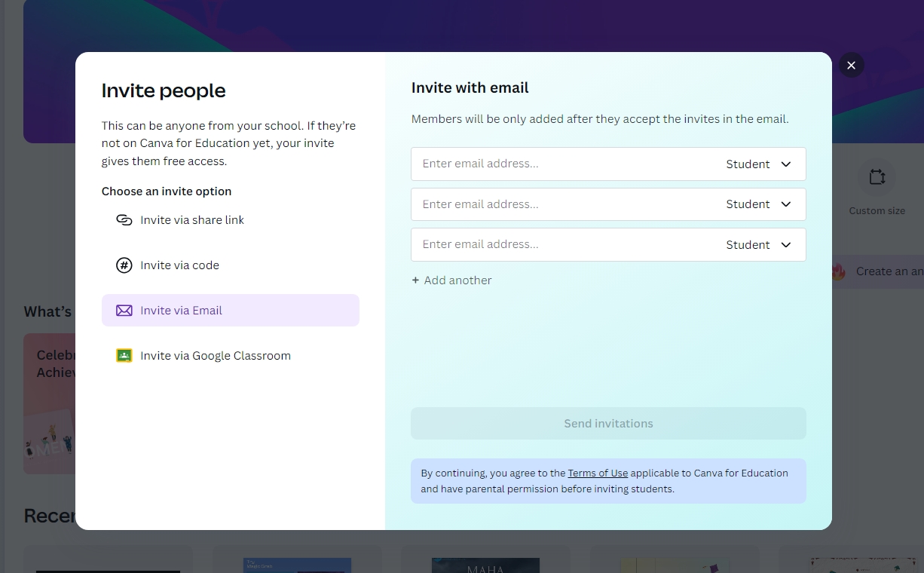Open the second Student role dropdown
This screenshot has width=924, height=573.
(759, 204)
